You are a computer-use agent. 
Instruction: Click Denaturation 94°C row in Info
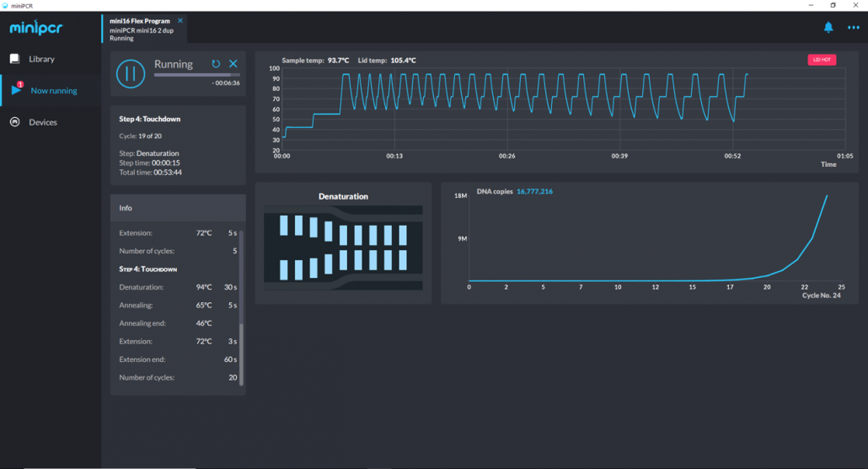178,287
